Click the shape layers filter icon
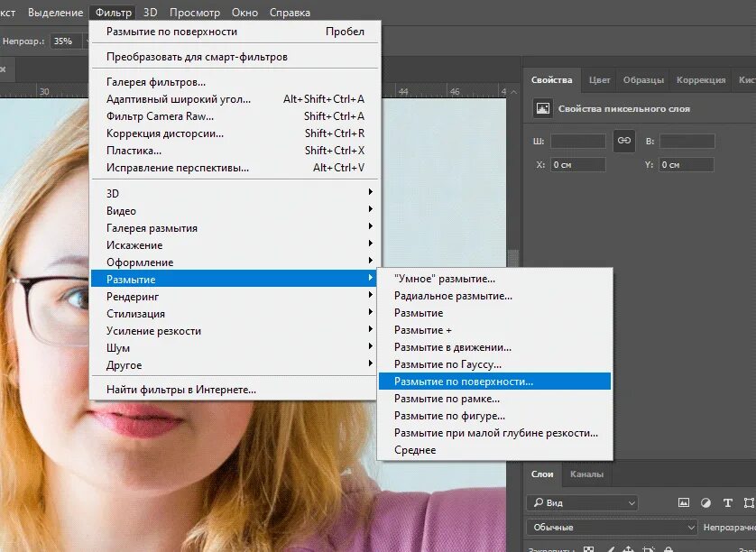This screenshot has width=756, height=552. tap(750, 502)
